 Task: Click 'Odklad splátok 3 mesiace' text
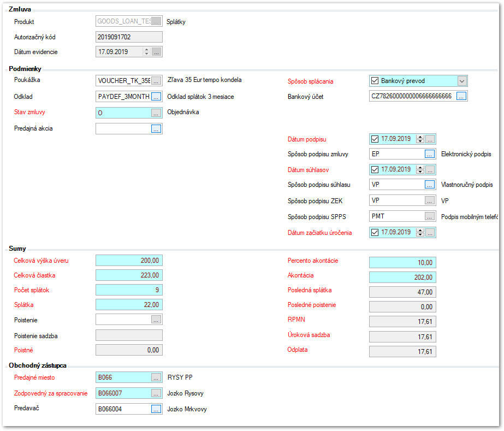200,97
